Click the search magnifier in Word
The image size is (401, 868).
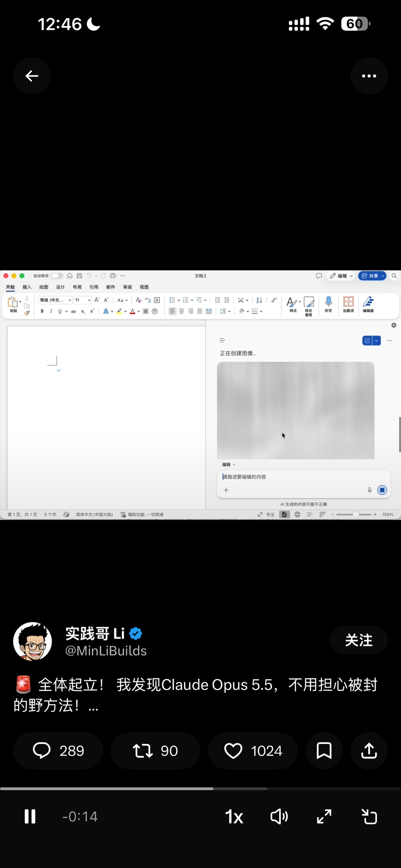click(x=394, y=276)
